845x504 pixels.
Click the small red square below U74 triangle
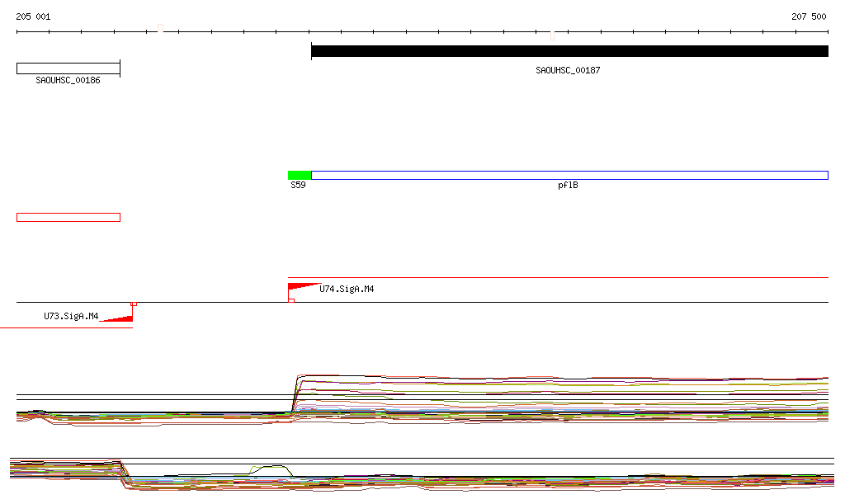291,300
